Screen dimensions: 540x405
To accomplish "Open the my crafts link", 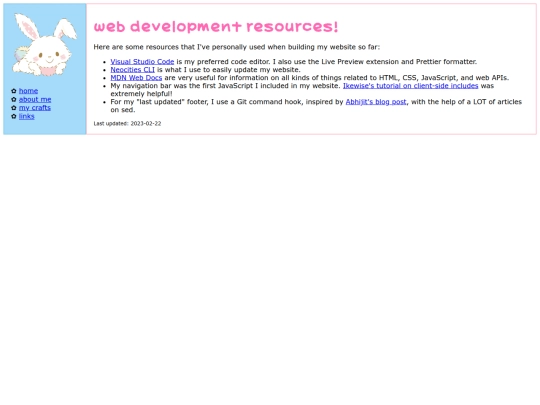I will pos(34,108).
